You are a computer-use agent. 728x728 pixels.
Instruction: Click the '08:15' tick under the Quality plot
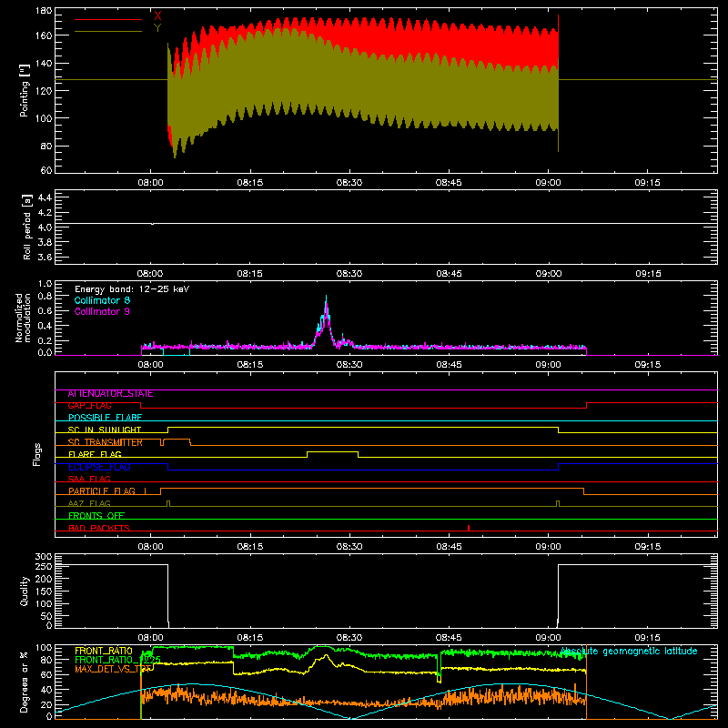(x=249, y=638)
